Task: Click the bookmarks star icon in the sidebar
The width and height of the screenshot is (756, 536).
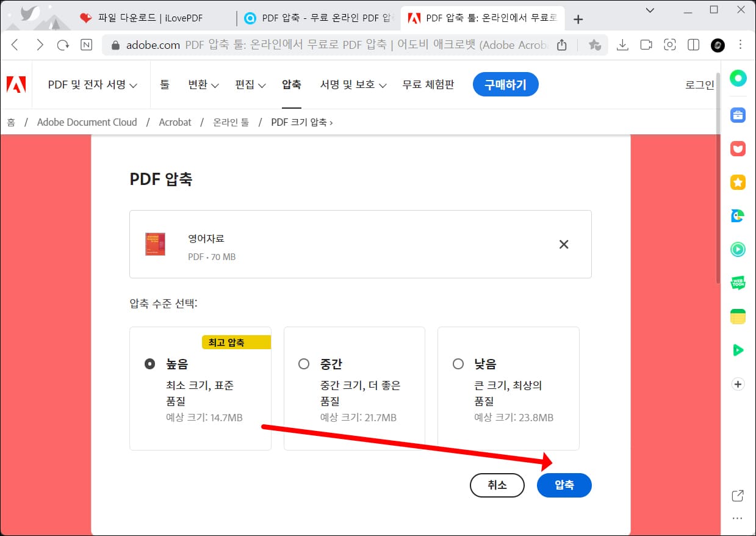Action: coord(738,182)
